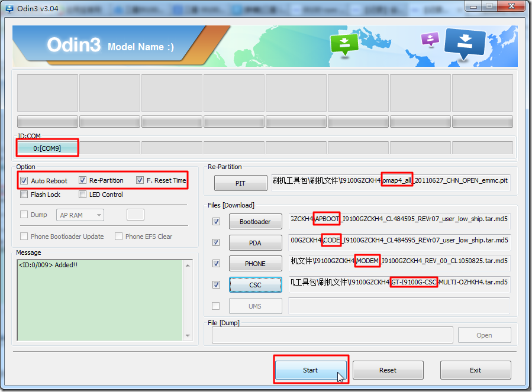Toggle F. Reset Time checkbox
This screenshot has width=532, height=392.
(140, 180)
